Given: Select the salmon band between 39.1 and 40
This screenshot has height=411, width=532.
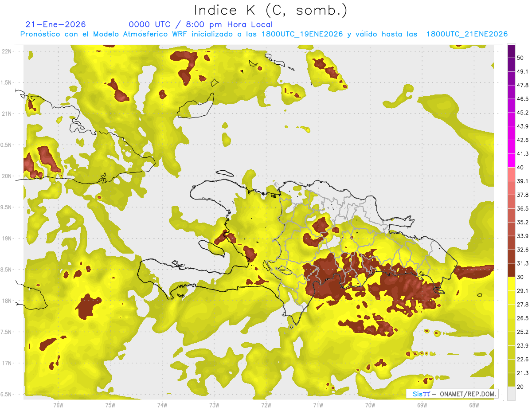Looking at the screenshot, I should (x=512, y=174).
